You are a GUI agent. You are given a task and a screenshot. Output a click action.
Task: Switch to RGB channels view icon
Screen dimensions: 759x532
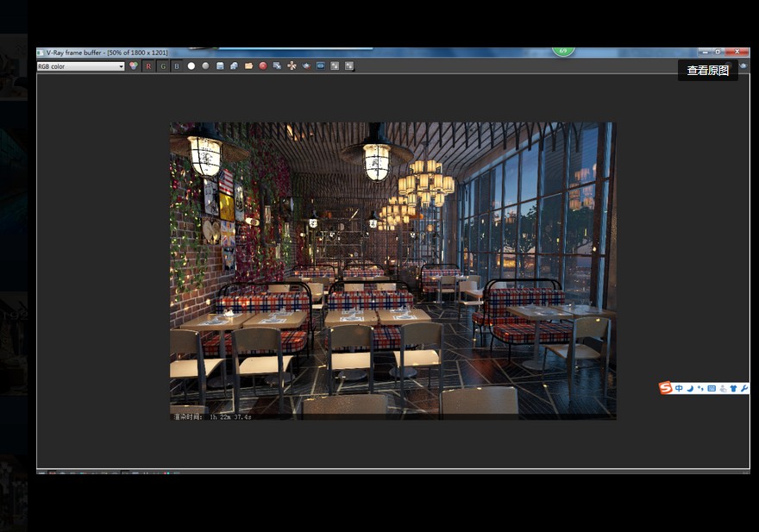coord(134,66)
